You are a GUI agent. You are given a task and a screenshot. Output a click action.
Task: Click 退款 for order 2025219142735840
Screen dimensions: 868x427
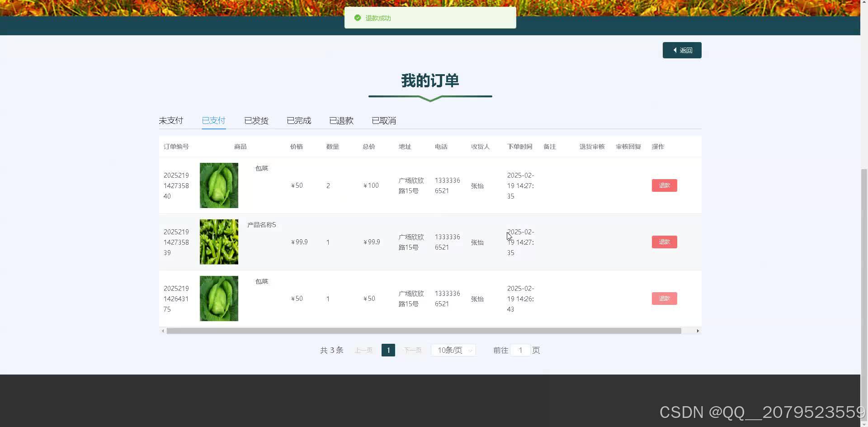pos(664,185)
